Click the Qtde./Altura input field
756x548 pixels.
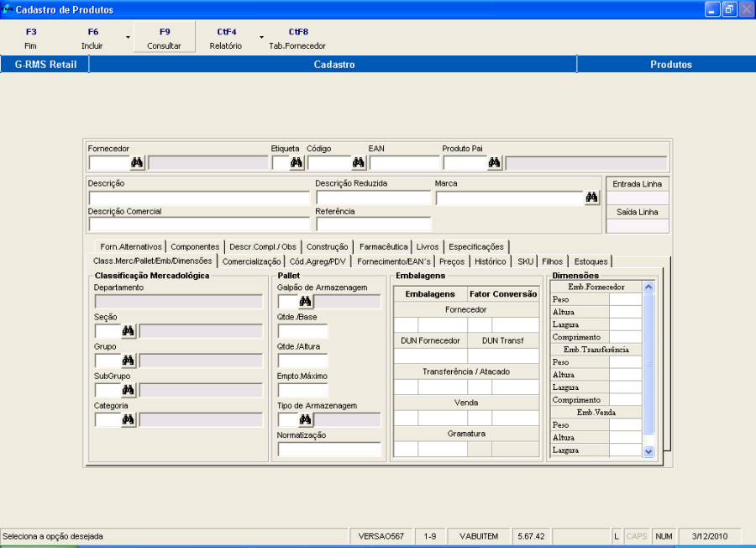(x=302, y=361)
